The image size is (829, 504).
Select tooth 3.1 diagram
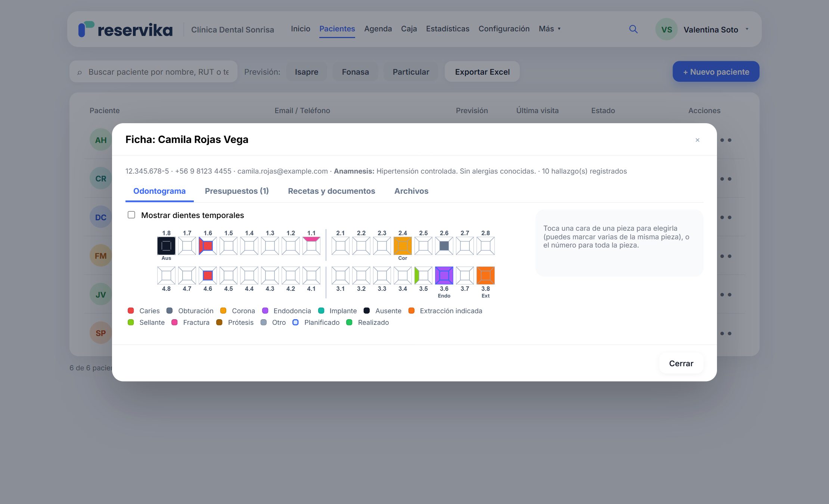(341, 276)
